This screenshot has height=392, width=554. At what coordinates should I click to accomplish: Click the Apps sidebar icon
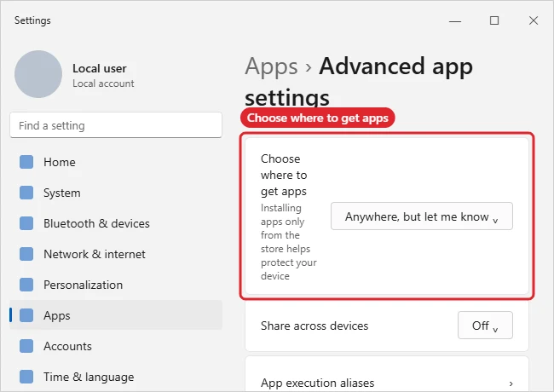26,315
